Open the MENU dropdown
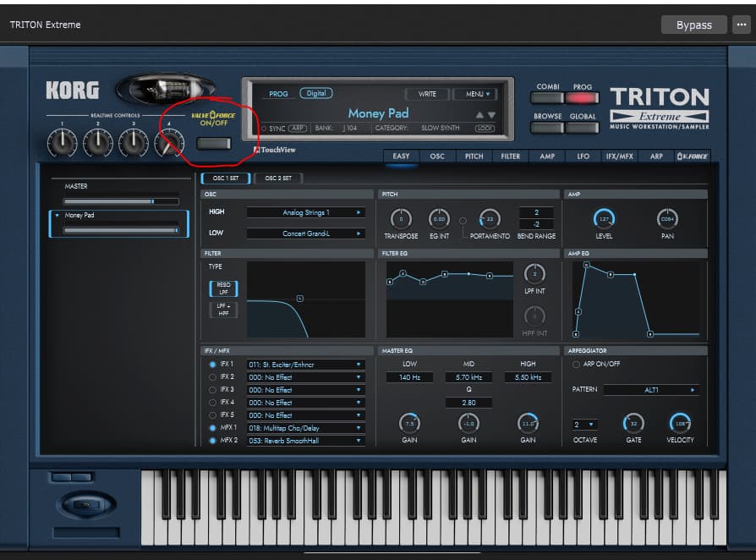 [477, 94]
